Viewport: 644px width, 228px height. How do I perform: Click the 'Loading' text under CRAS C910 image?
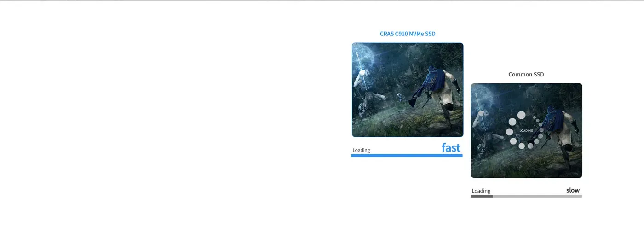point(361,150)
